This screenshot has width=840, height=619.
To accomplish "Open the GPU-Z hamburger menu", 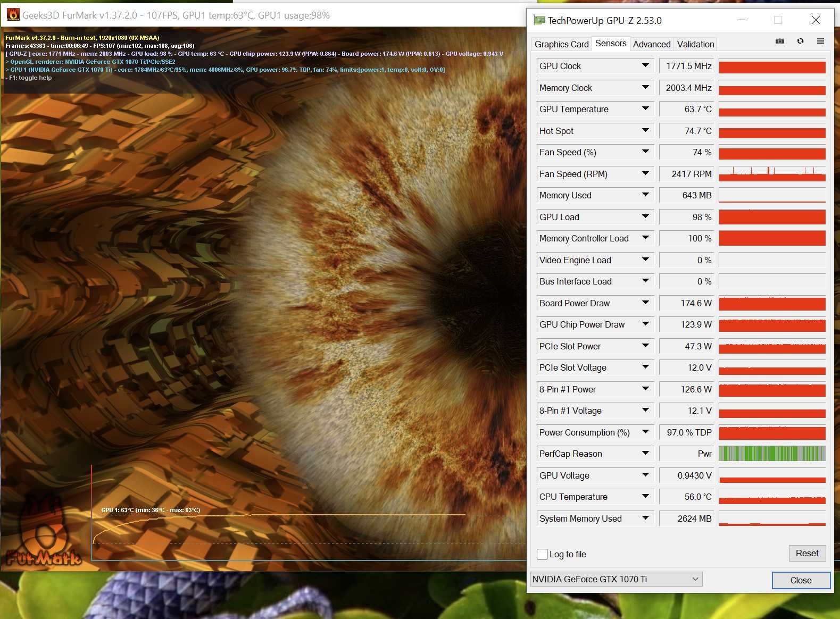I will tap(820, 41).
